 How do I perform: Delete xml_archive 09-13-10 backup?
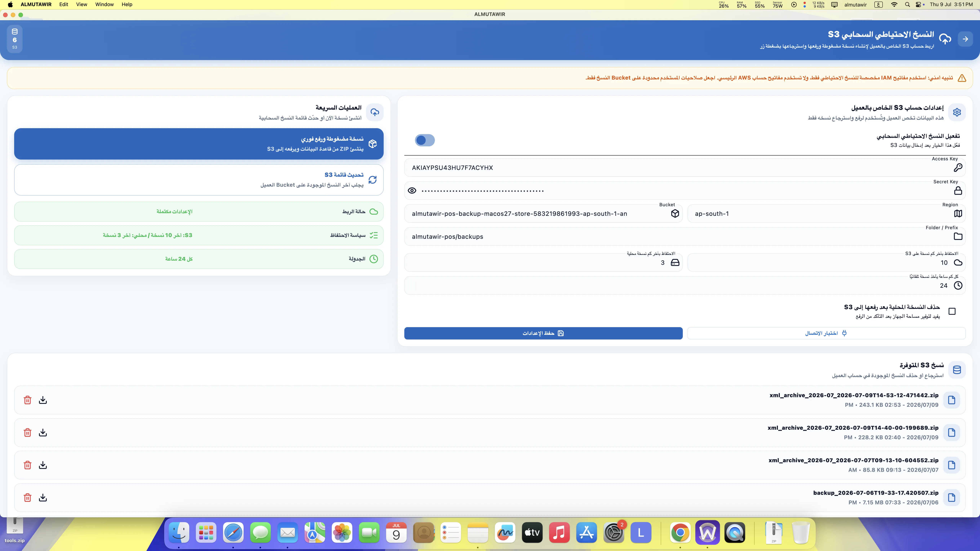[x=27, y=465]
